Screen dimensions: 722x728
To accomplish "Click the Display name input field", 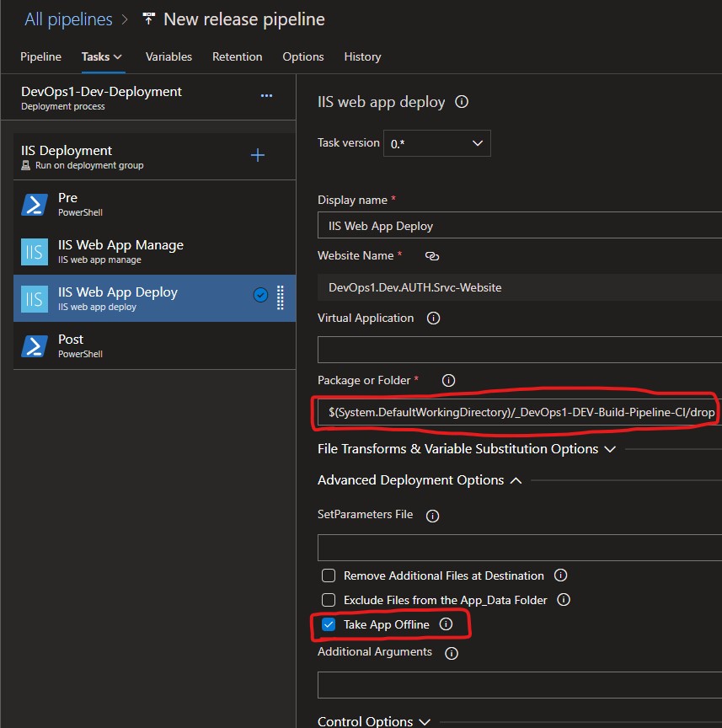I will pyautogui.click(x=520, y=225).
